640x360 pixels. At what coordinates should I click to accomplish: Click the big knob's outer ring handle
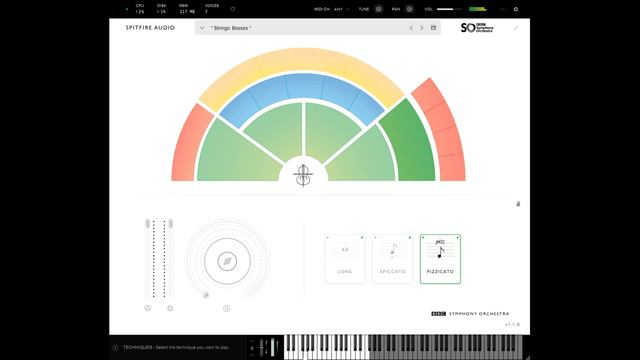[206, 295]
